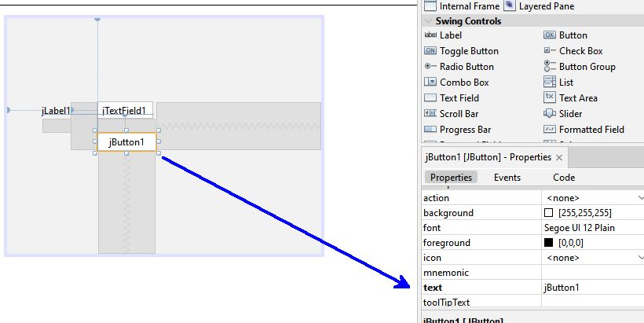
Task: Open the action property dropdown
Action: tap(639, 198)
